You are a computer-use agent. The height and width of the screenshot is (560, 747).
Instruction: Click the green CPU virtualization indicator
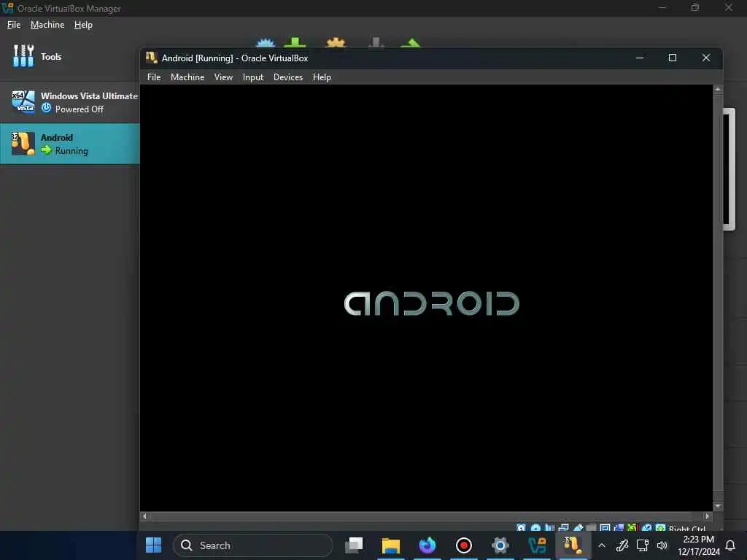pyautogui.click(x=632, y=528)
